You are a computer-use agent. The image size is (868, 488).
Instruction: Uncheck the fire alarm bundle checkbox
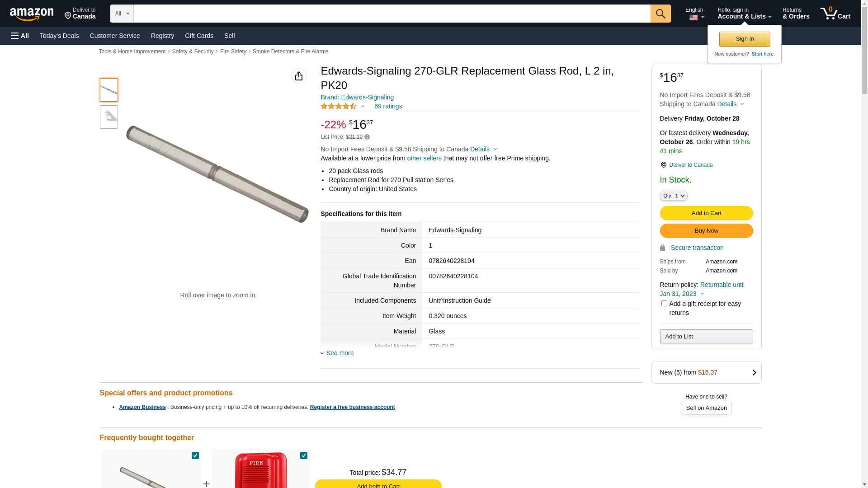click(304, 455)
